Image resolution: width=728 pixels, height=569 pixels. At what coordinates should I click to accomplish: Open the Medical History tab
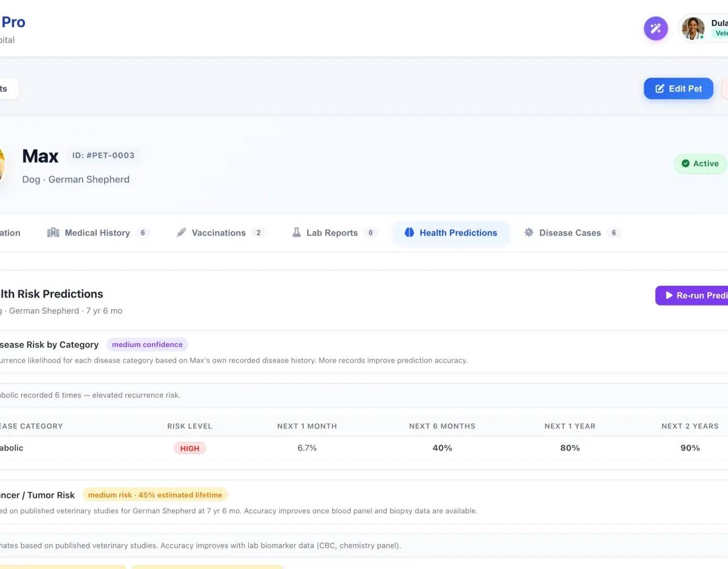point(98,233)
